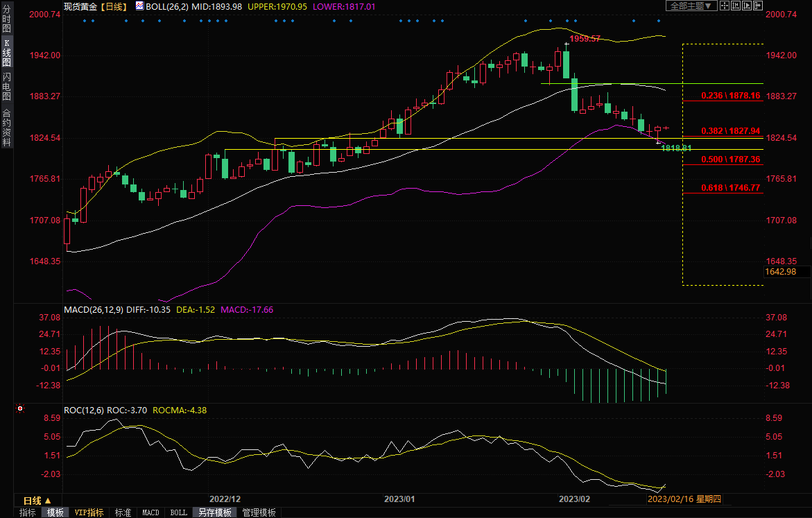The image size is (812, 518).
Task: Select the K线图 sidebar tab
Action: click(6, 58)
